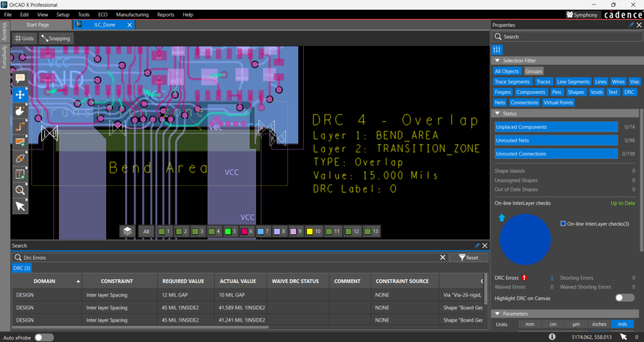Image resolution: width=644 pixels, height=342 pixels.
Task: Click the blue up arrow above InterLayer chart
Action: click(501, 218)
